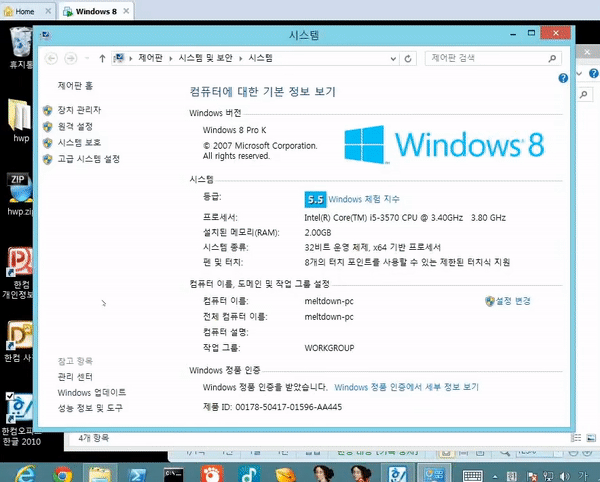Close the Home tab
This screenshot has width=600, height=482.
click(x=48, y=11)
